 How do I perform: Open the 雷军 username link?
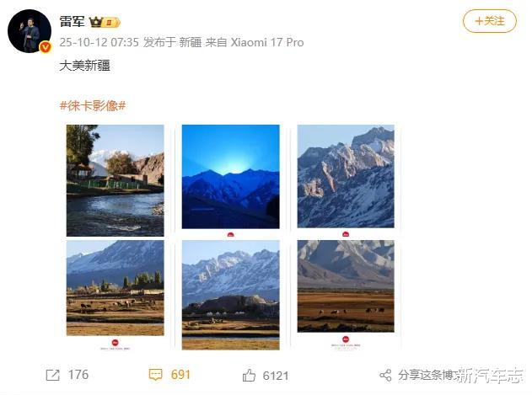[72, 22]
